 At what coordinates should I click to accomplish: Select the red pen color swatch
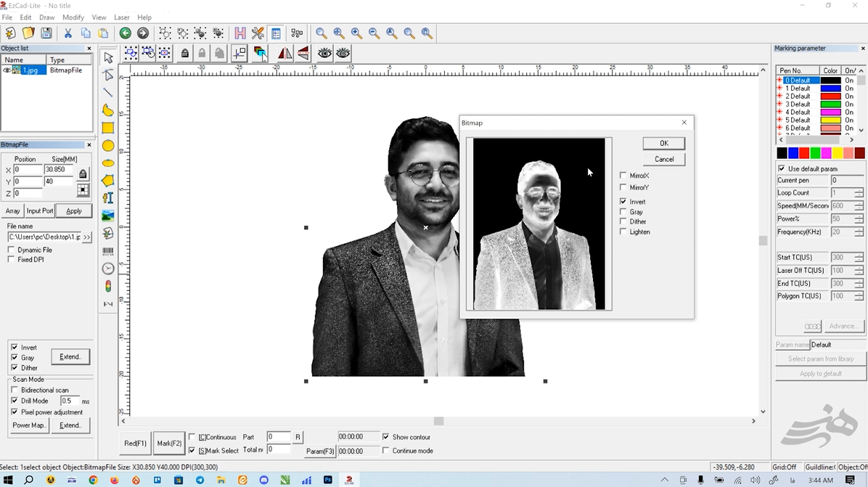click(804, 153)
